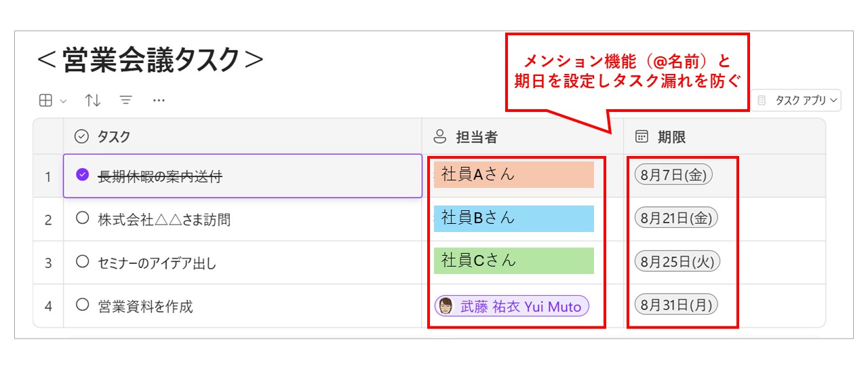Uncheck the completed 長期休暇の案内送付 task
Screen dimensions: 868x369
83,175
